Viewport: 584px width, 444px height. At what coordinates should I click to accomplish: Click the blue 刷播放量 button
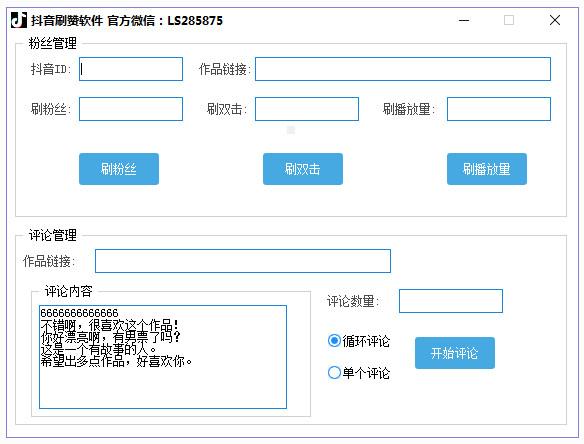pos(487,169)
